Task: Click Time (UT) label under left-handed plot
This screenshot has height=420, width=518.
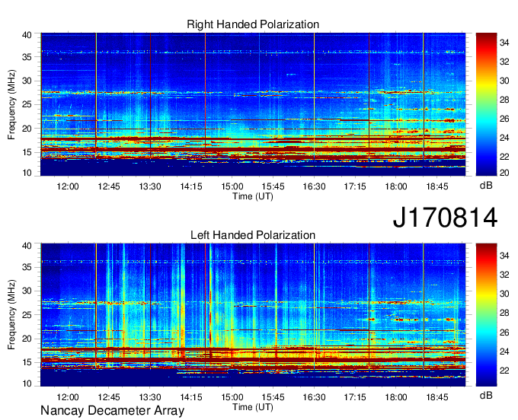Action: pyautogui.click(x=253, y=407)
